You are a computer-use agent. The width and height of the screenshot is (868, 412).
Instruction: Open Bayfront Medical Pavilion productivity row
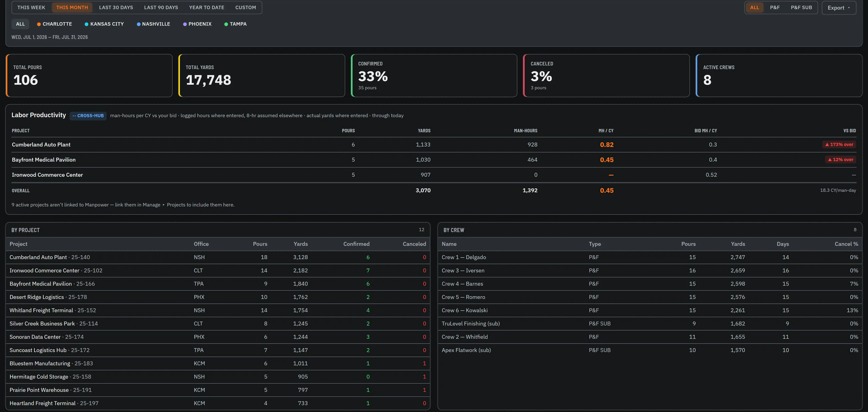434,160
